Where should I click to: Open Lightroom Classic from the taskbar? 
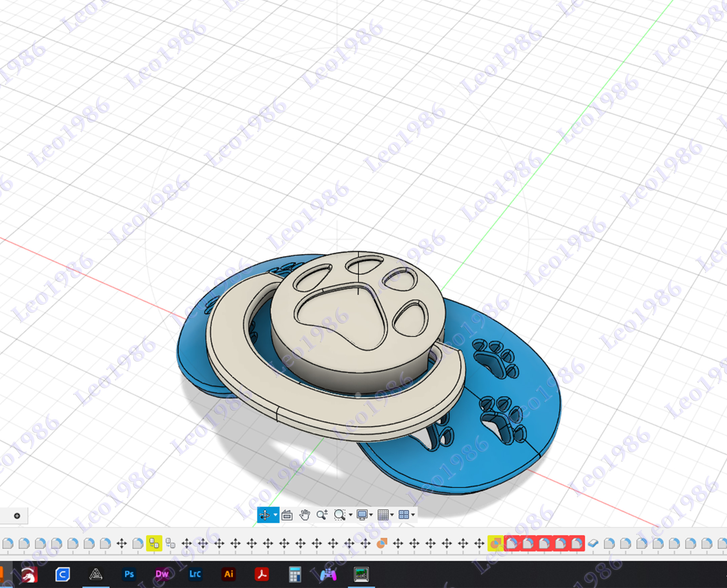coord(195,574)
